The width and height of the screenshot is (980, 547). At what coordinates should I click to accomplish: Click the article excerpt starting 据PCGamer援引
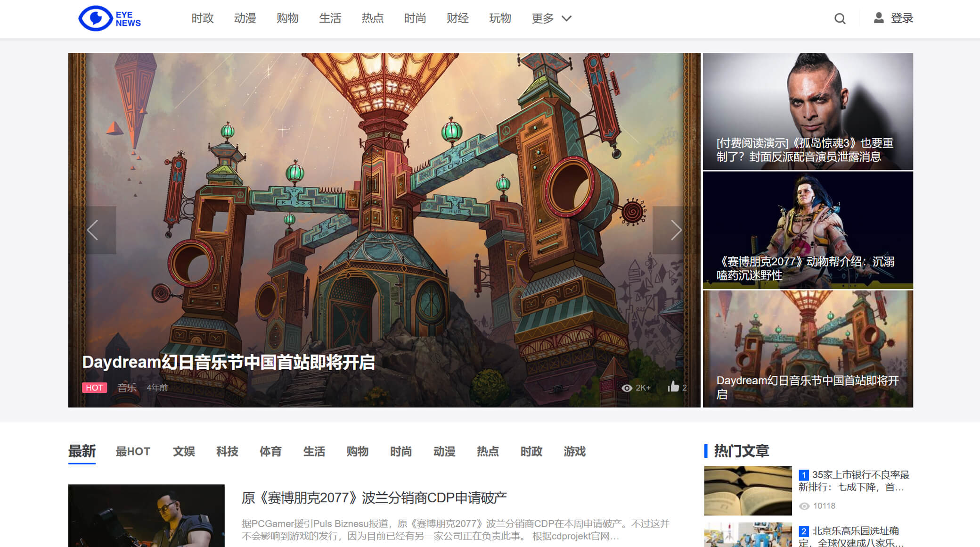tap(456, 530)
